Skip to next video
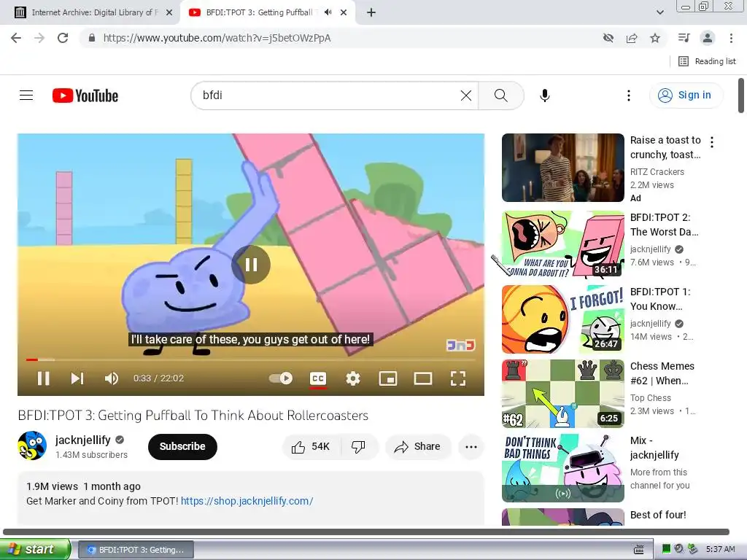The image size is (747, 560). pos(77,378)
